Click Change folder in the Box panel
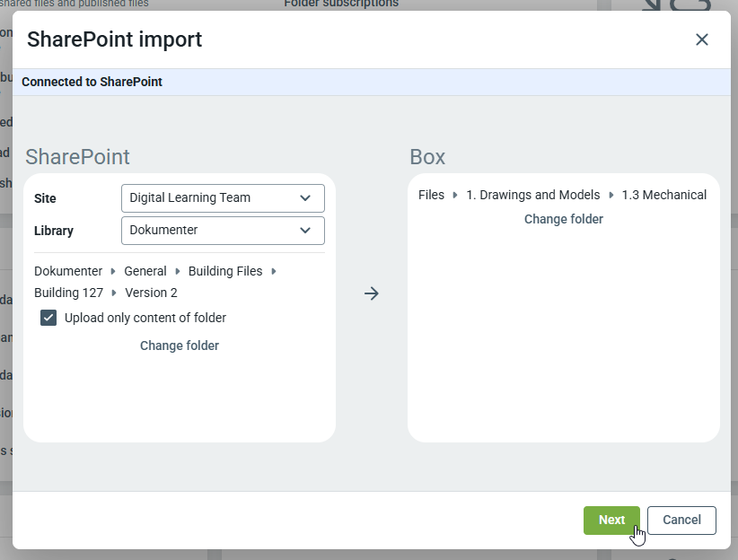738x560 pixels. click(x=563, y=219)
